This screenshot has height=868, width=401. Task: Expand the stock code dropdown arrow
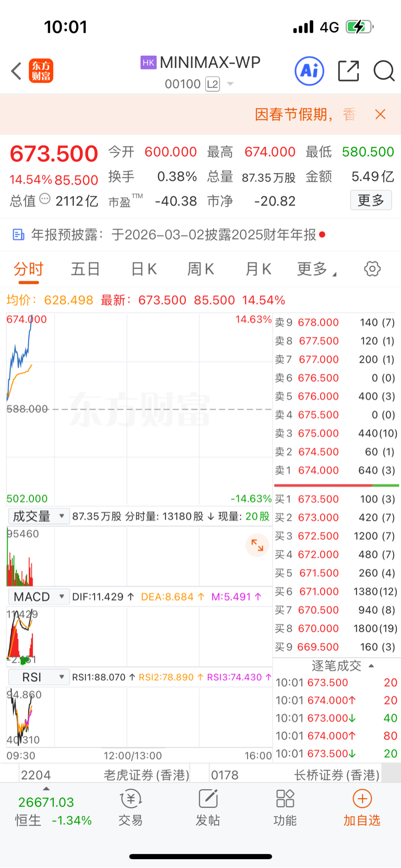click(230, 84)
